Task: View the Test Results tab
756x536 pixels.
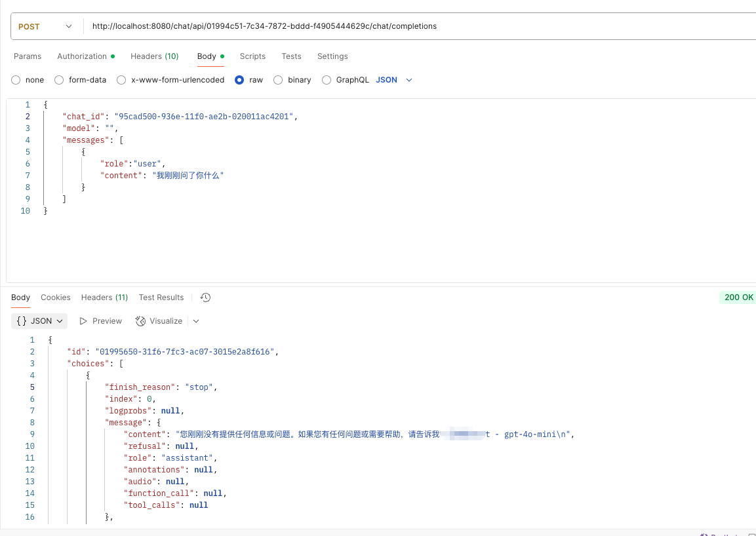Action: [x=161, y=297]
